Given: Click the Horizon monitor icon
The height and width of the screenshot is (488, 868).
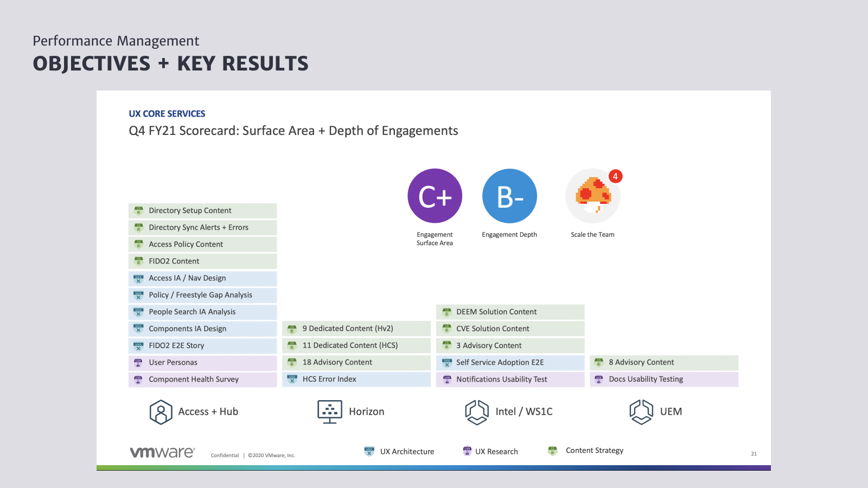Looking at the screenshot, I should click(x=330, y=412).
